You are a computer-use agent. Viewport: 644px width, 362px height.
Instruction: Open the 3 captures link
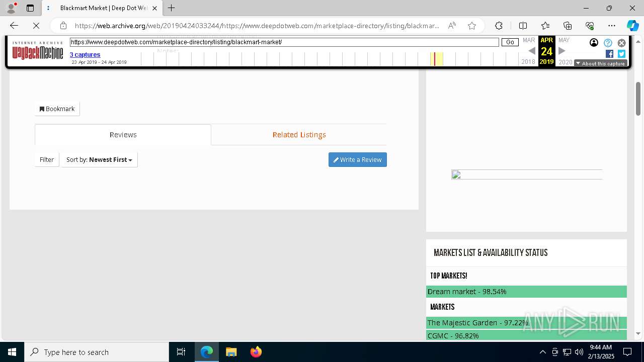[85, 54]
